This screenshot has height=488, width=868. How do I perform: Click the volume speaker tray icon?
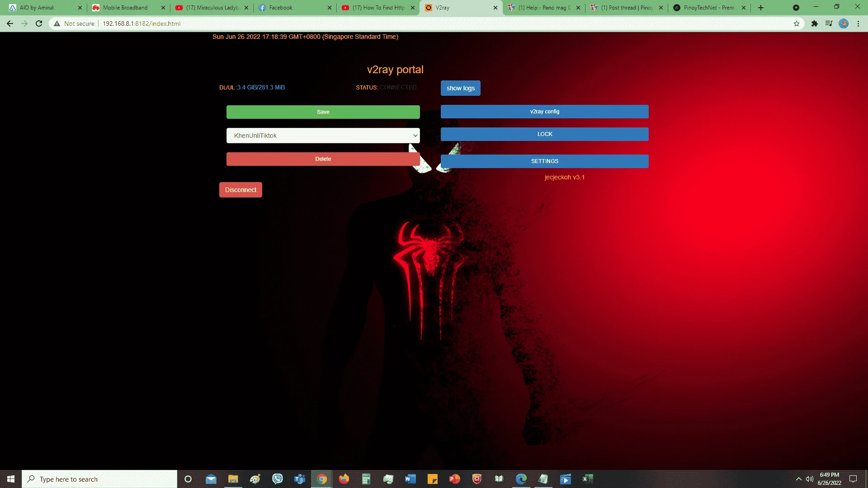810,479
